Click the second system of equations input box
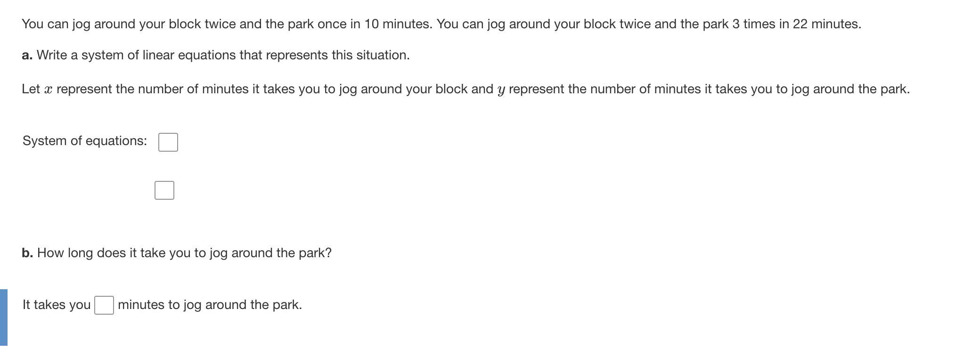Screen dimensions: 980x358 [x=164, y=190]
